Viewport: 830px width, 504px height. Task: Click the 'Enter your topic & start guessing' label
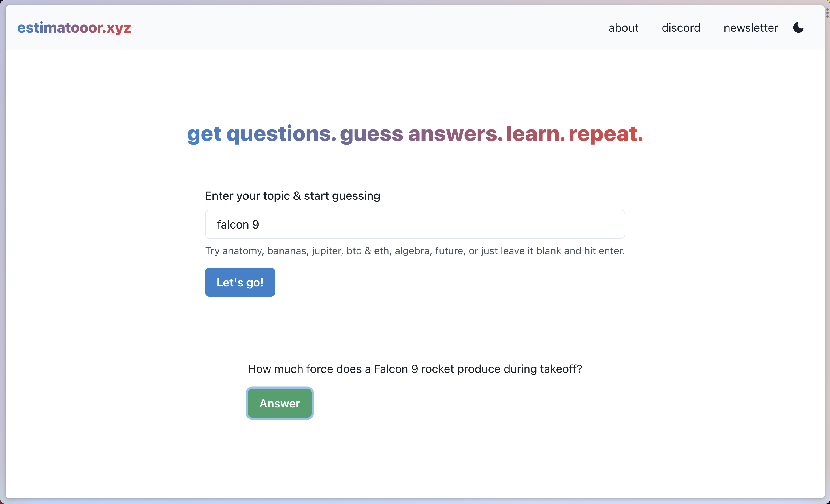coord(292,196)
